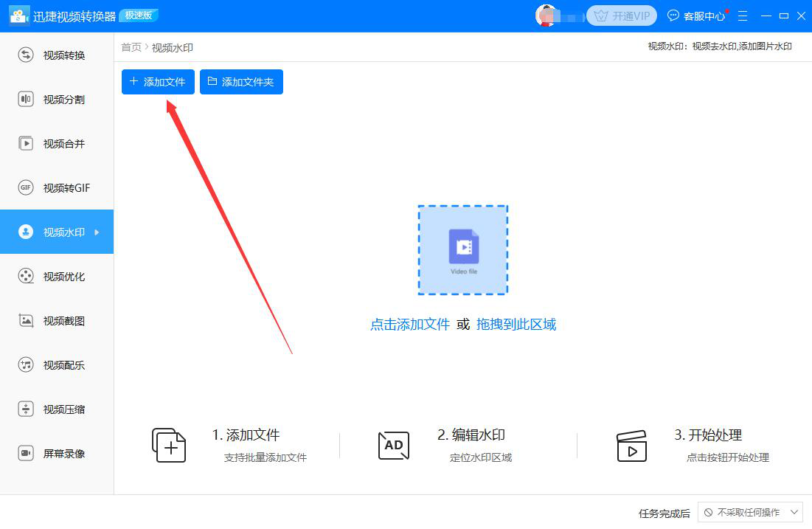Open 视频配乐 via its music-note icon
This screenshot has width=812, height=529.
(x=25, y=364)
